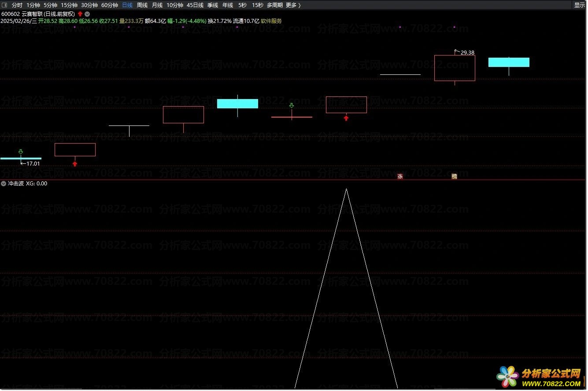This screenshot has height=391, width=588.
Task: Switch to 月线 monthly chart
Action: click(x=157, y=5)
